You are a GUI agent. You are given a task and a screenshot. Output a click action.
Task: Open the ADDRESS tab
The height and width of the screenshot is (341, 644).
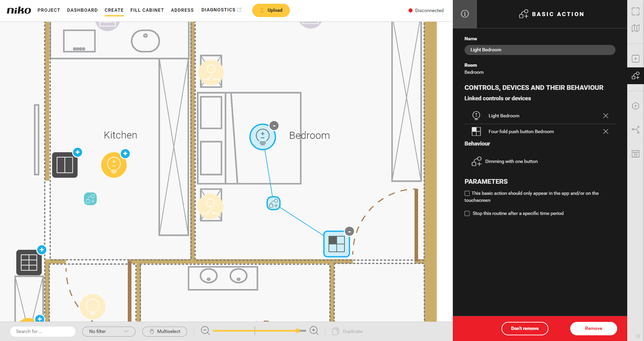point(182,10)
